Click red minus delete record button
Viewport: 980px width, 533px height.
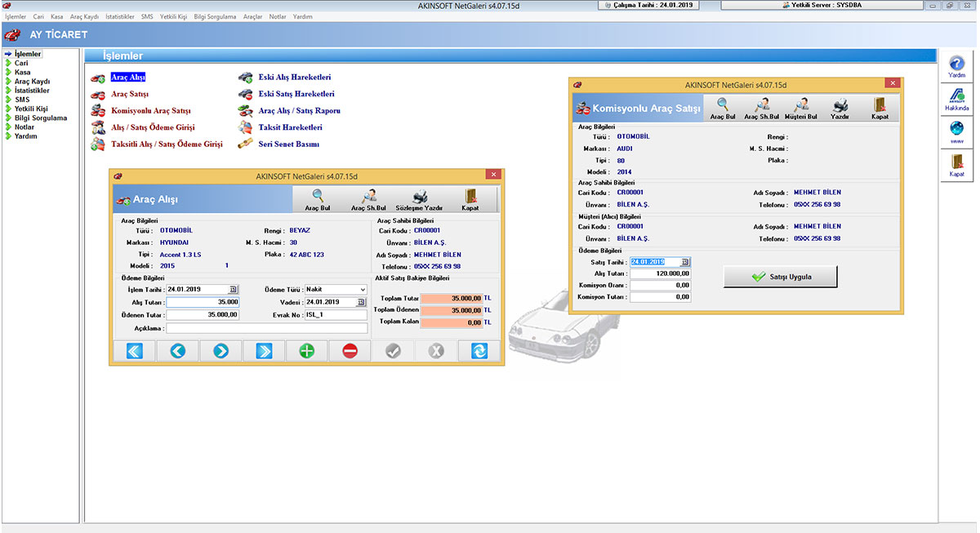(x=350, y=351)
